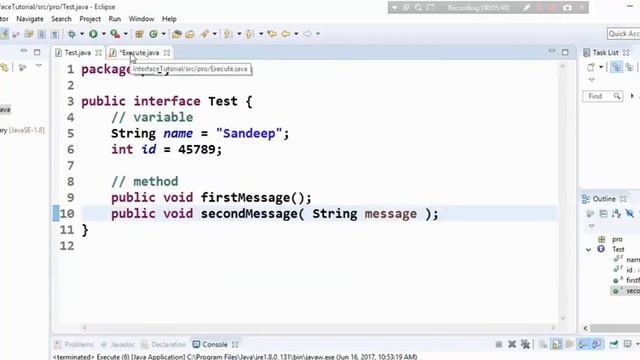This screenshot has width=640, height=360.
Task: Click the Quick Access search field
Action: [x=624, y=34]
